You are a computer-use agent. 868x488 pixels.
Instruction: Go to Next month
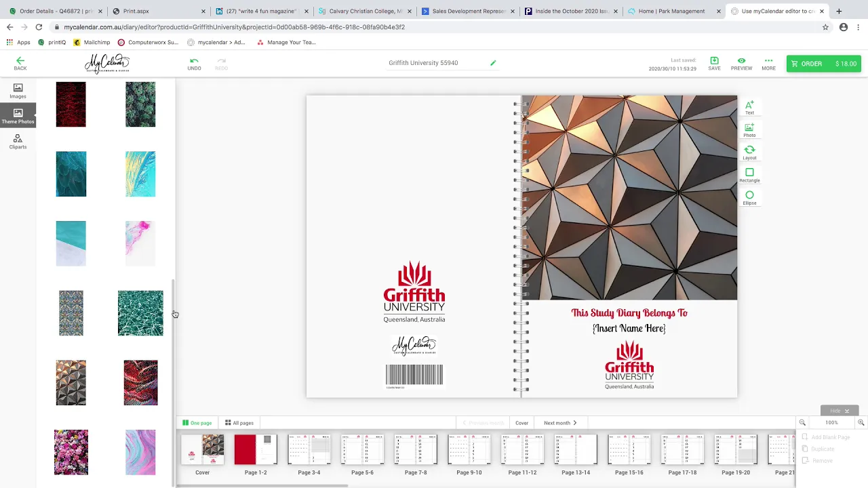coord(560,423)
